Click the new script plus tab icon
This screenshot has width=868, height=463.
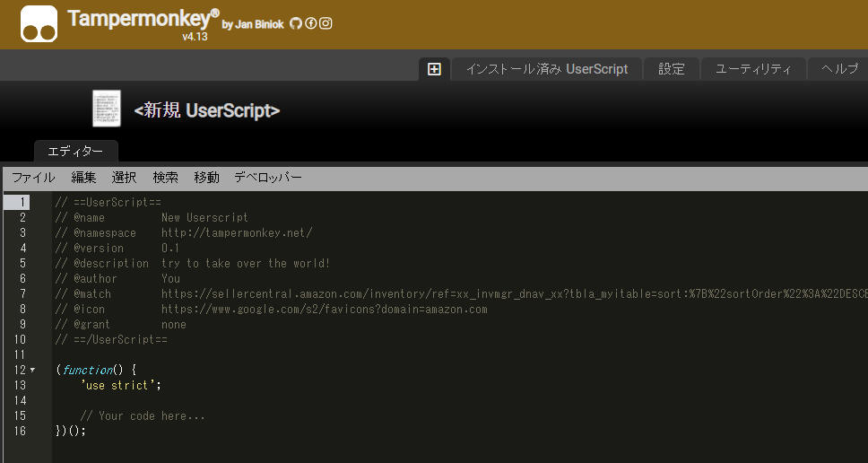coord(435,69)
